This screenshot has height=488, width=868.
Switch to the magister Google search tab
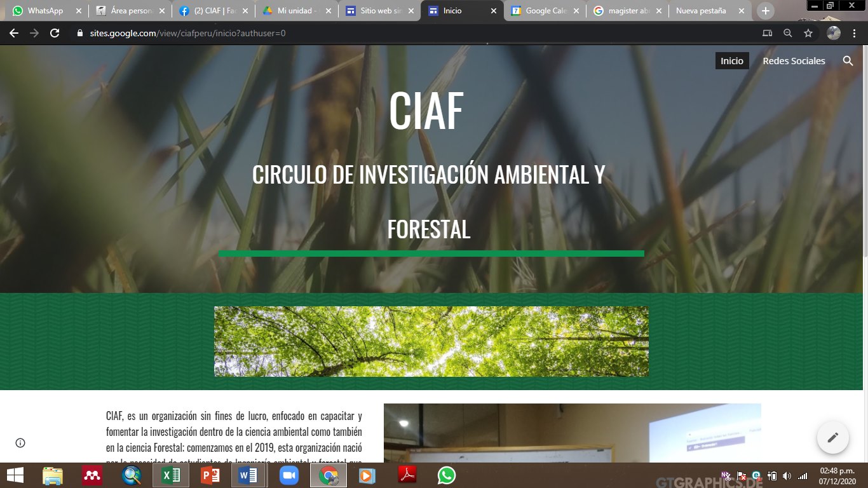coord(628,11)
